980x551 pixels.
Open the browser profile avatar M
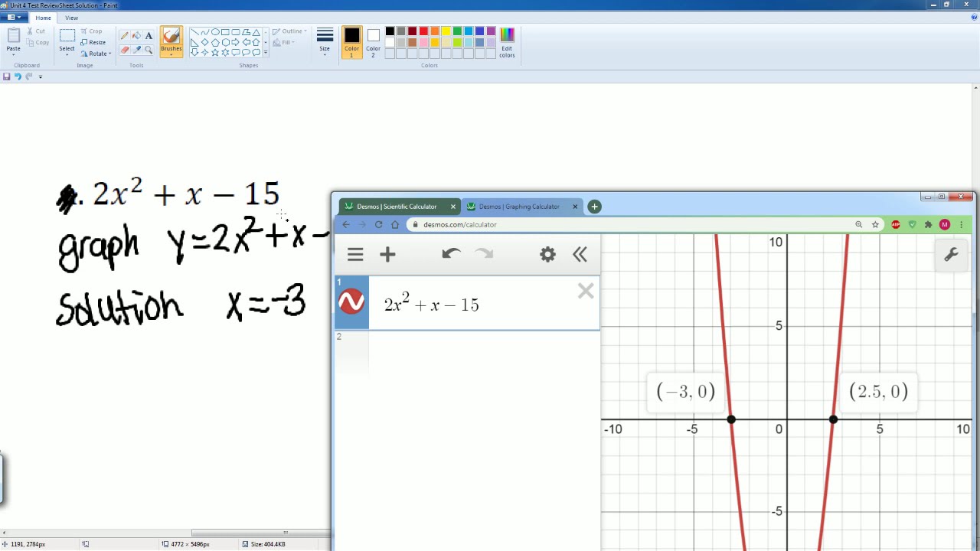click(x=945, y=224)
